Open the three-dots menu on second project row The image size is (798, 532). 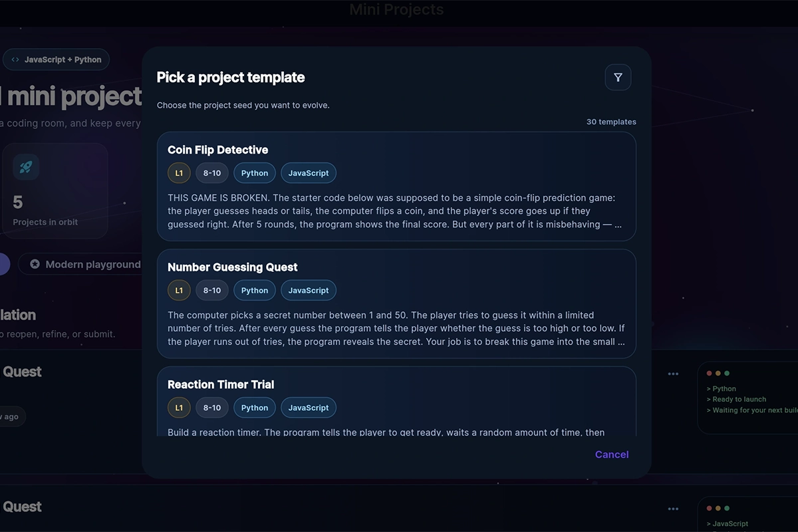tap(673, 509)
